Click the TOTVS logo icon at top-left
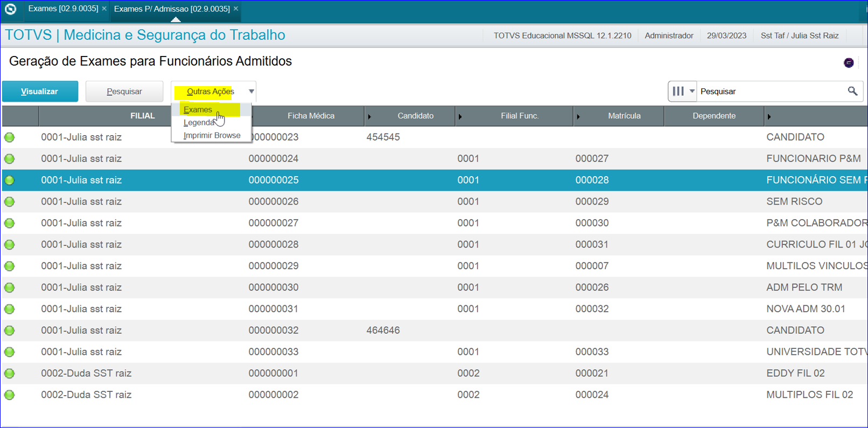This screenshot has width=868, height=428. tap(10, 9)
